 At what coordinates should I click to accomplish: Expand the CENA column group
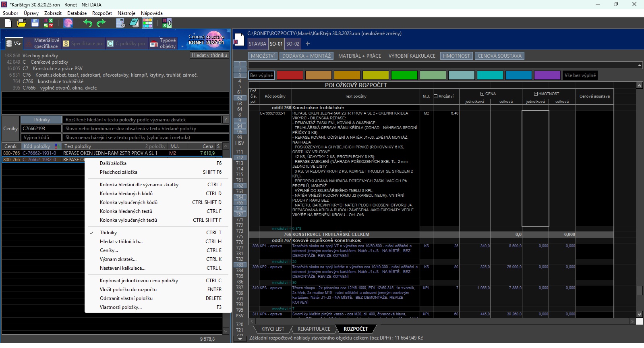point(482,94)
